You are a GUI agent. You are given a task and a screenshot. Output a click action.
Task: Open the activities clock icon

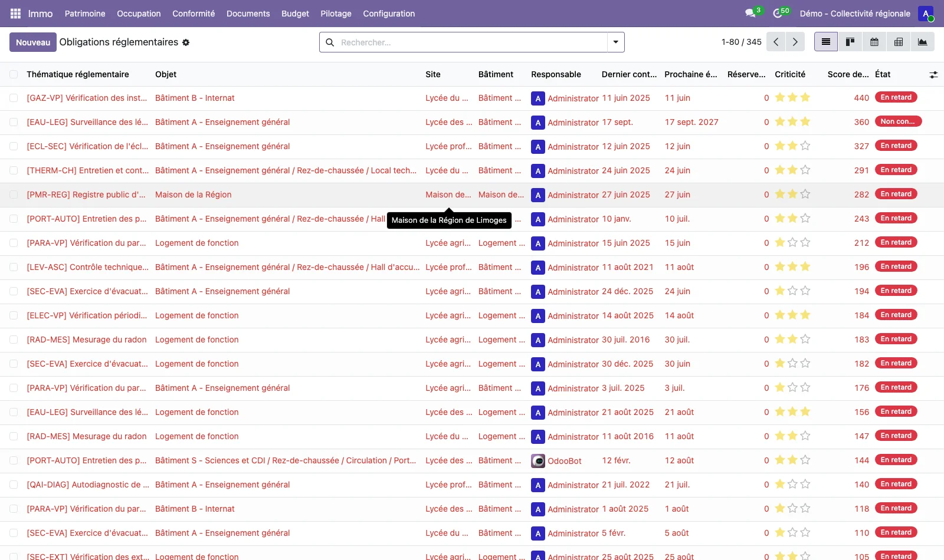(x=778, y=13)
